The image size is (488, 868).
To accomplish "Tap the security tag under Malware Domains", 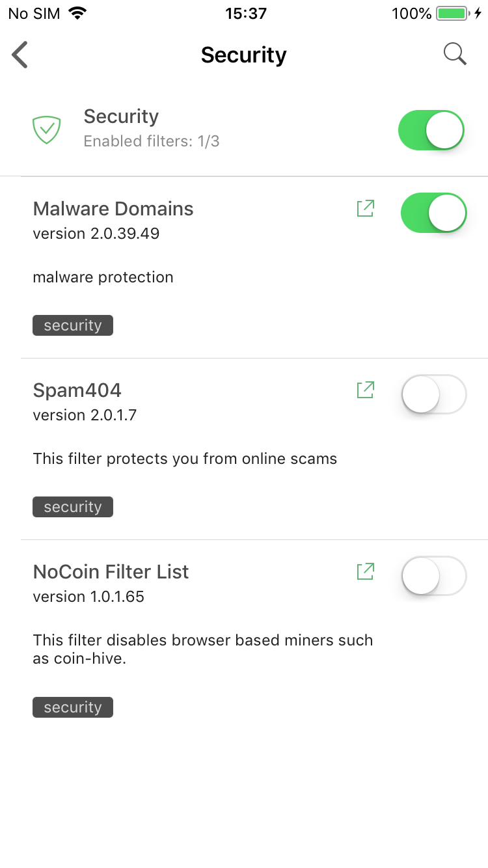I will click(73, 325).
